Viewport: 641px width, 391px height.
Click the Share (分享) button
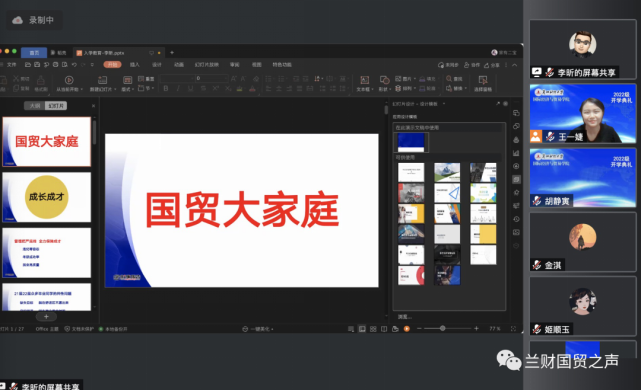[x=492, y=65]
